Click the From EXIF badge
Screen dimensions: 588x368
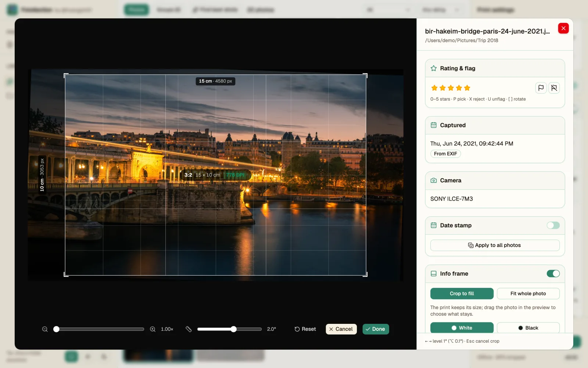(445, 154)
